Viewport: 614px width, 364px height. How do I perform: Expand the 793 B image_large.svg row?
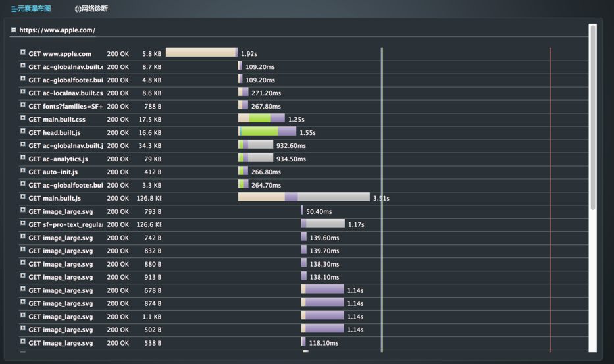point(23,210)
